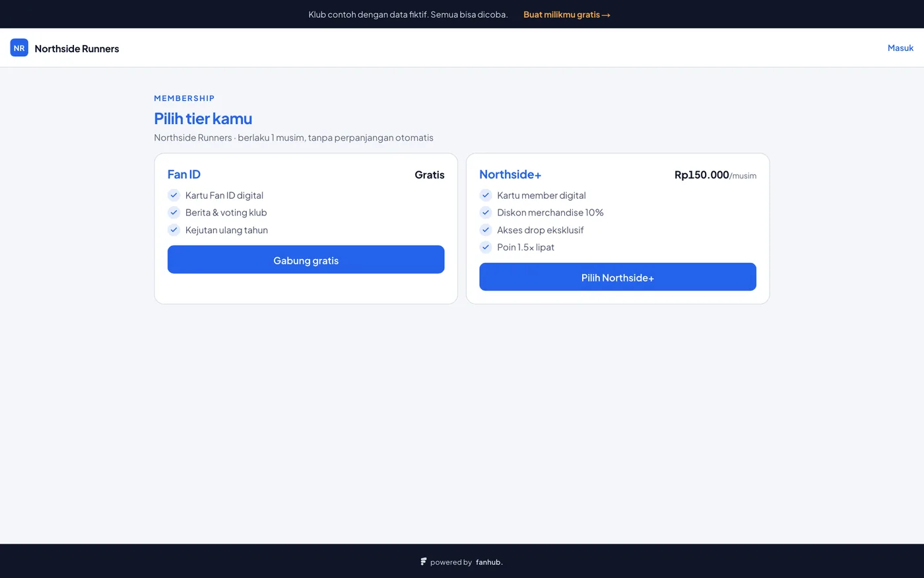The width and height of the screenshot is (924, 578).
Task: Click the checkmark beside Kartu Fan ID digital
Action: coord(174,195)
